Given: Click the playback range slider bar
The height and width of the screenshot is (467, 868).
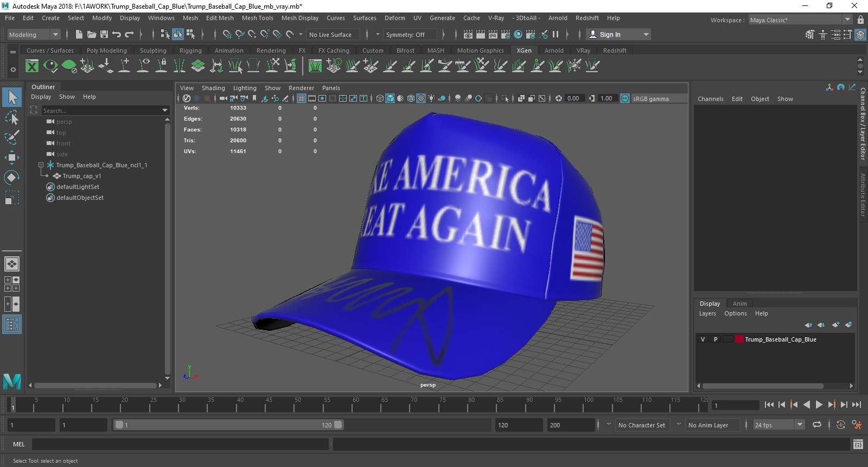Looking at the screenshot, I should (x=228, y=425).
